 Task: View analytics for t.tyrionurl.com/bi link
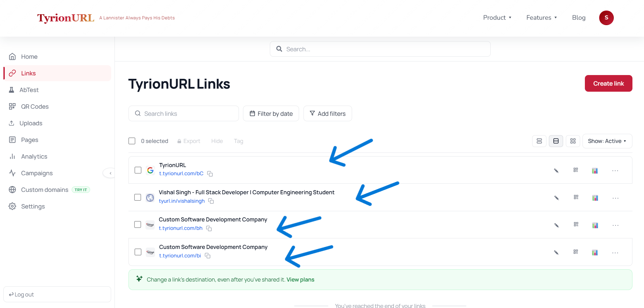click(x=595, y=252)
